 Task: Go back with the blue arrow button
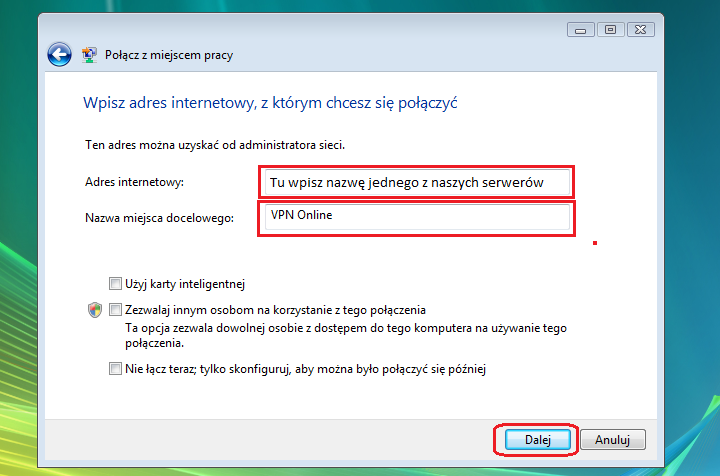click(59, 55)
